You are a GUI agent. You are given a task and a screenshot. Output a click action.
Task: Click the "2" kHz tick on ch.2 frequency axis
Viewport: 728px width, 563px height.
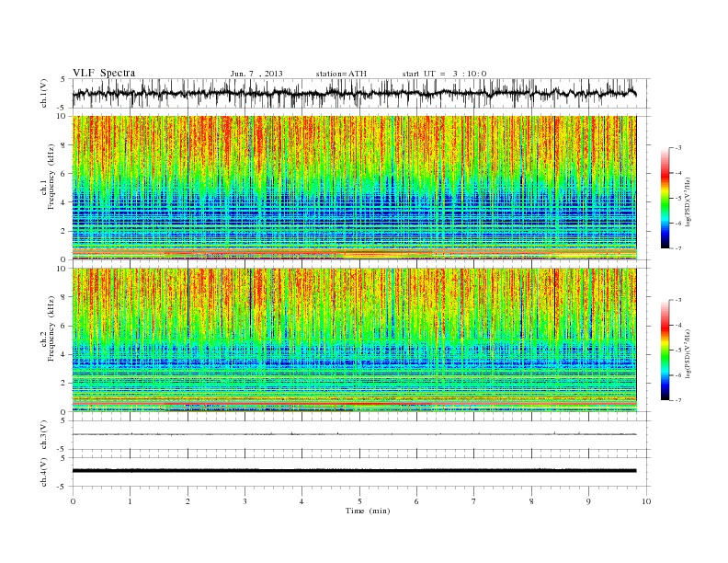[64, 384]
